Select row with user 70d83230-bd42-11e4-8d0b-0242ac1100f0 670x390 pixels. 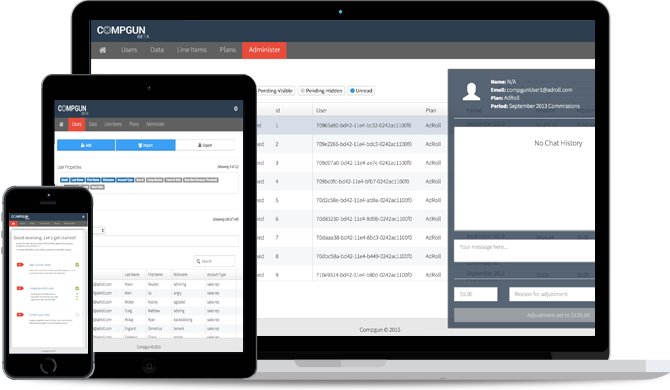352,219
